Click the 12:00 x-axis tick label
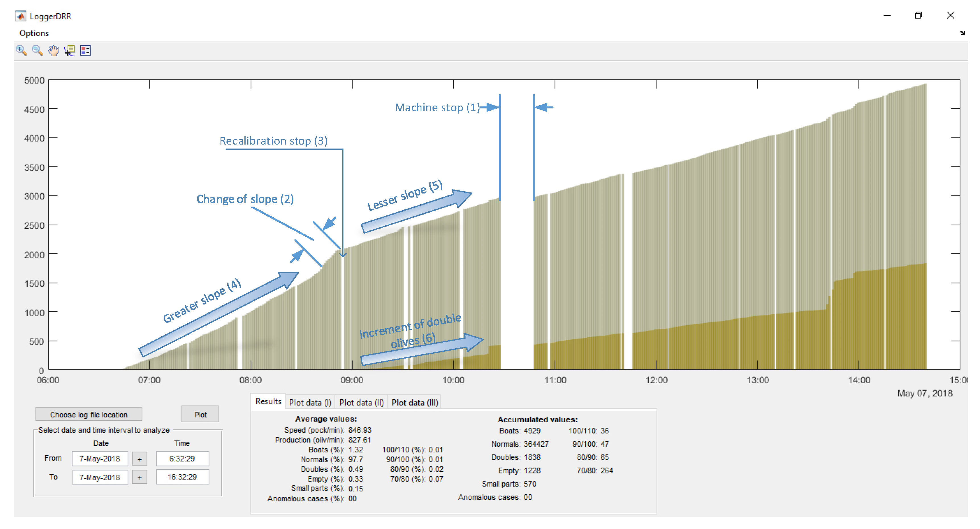This screenshot has width=980, height=529. [x=656, y=380]
